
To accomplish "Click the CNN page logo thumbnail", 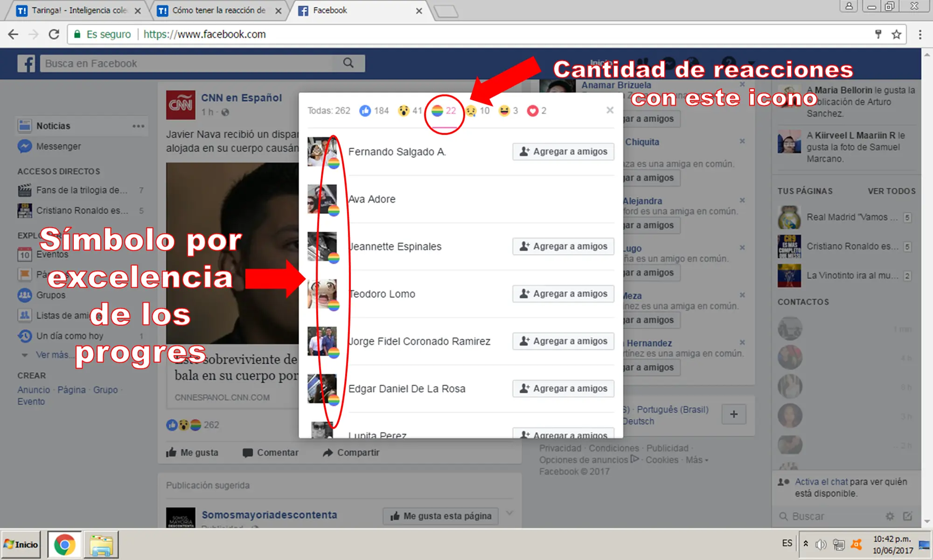I will [181, 105].
